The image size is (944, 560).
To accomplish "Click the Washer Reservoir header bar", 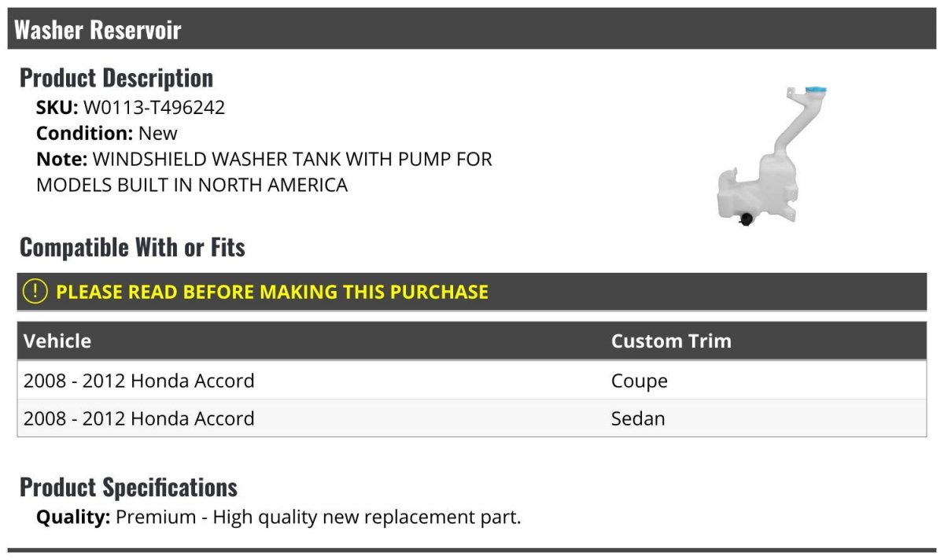I will coord(472,30).
